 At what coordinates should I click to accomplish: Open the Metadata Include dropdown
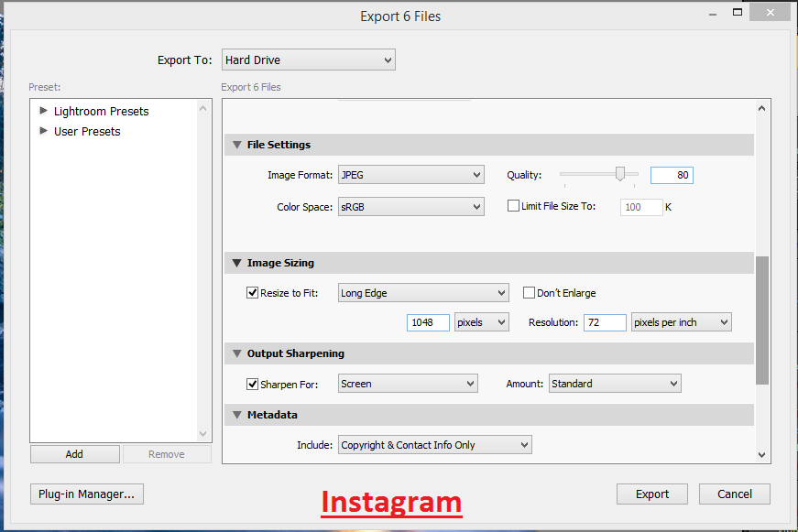(x=435, y=445)
